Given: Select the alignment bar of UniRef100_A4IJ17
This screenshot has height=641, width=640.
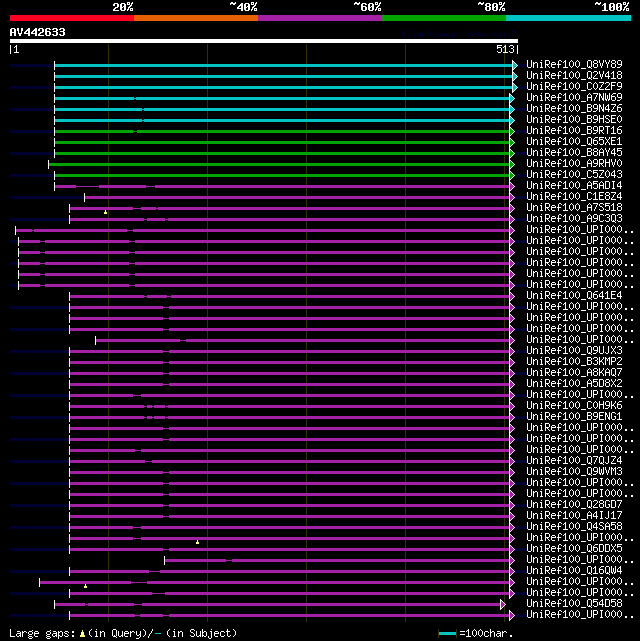Looking at the screenshot, I should (x=290, y=517).
